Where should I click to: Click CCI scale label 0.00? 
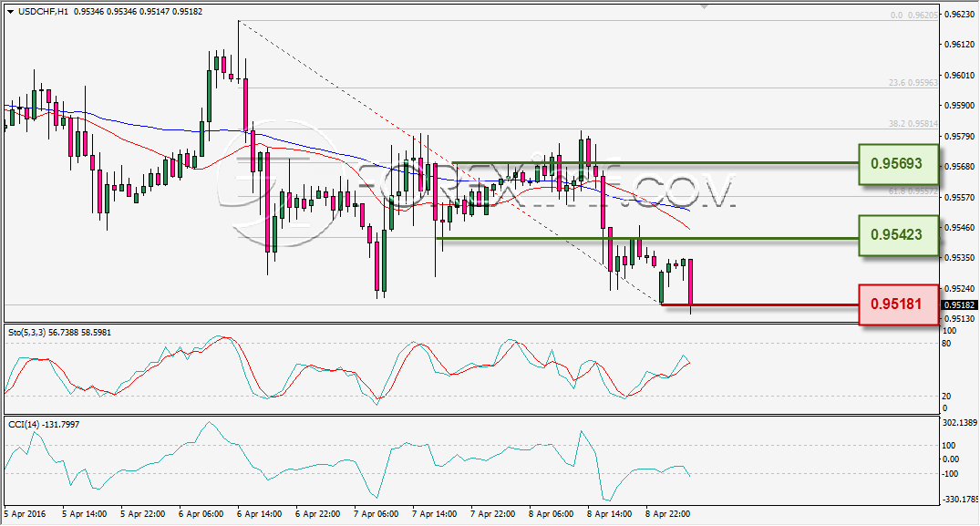(949, 459)
